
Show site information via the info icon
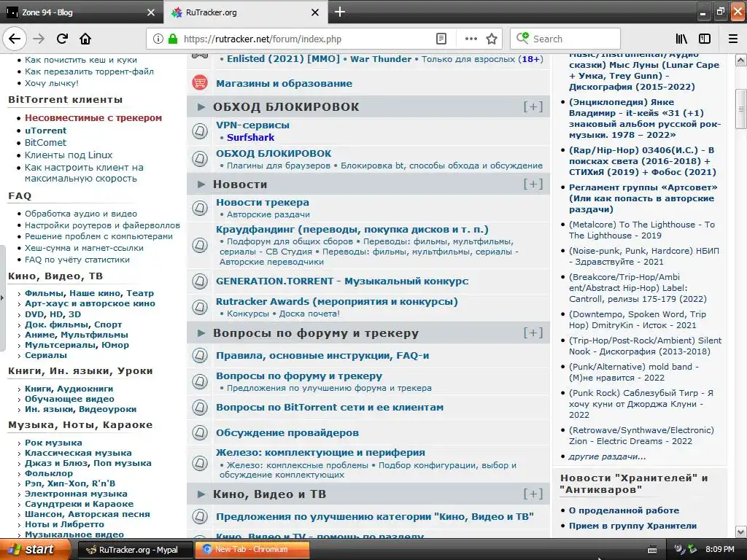[x=158, y=39]
